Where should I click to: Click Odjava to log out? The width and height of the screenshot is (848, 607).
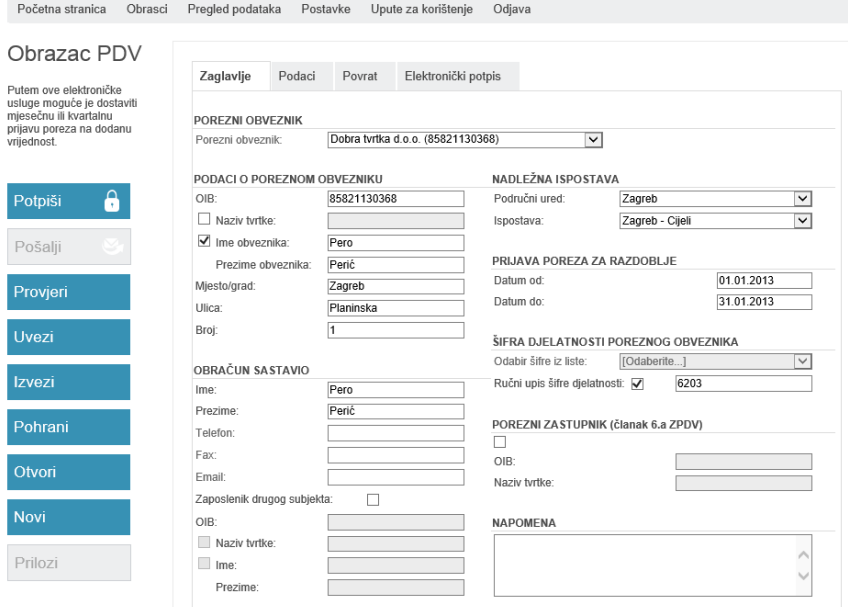pyautogui.click(x=512, y=9)
